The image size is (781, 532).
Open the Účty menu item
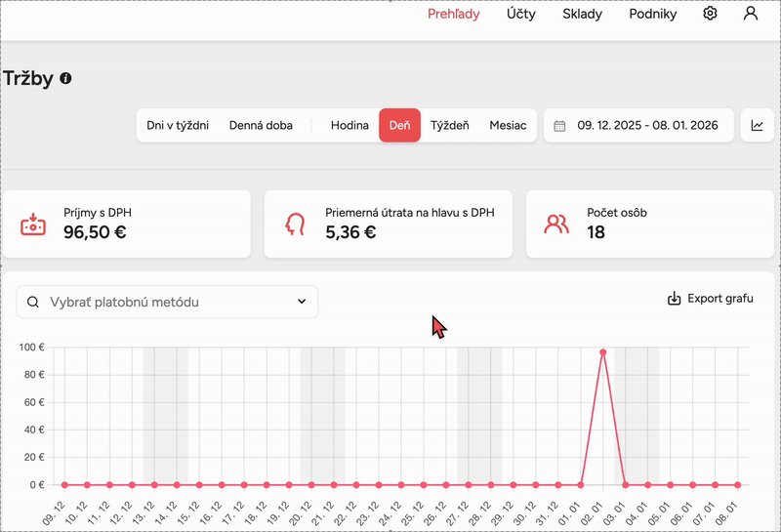pos(520,14)
